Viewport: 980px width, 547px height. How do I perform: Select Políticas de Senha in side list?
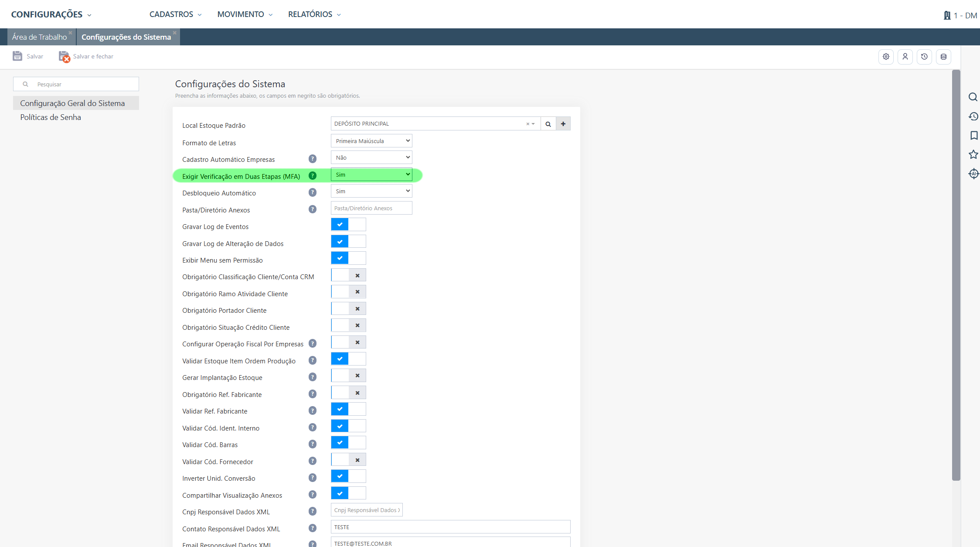(51, 117)
